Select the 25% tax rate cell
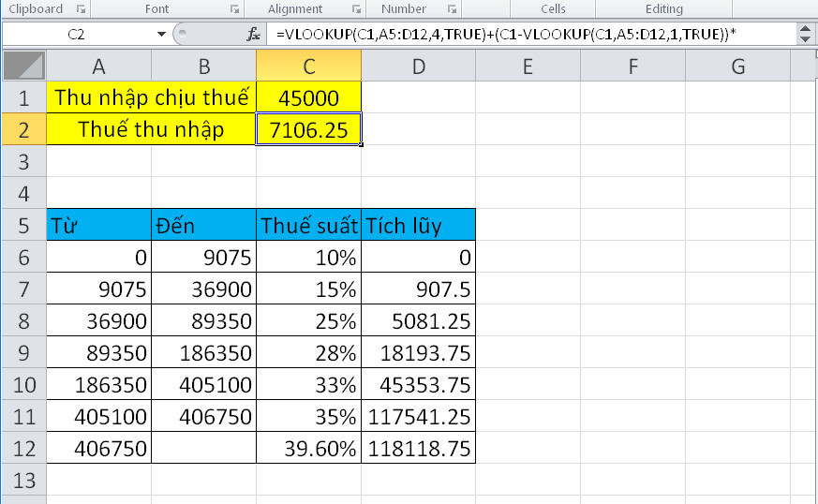The height and width of the screenshot is (504, 818). (309, 320)
